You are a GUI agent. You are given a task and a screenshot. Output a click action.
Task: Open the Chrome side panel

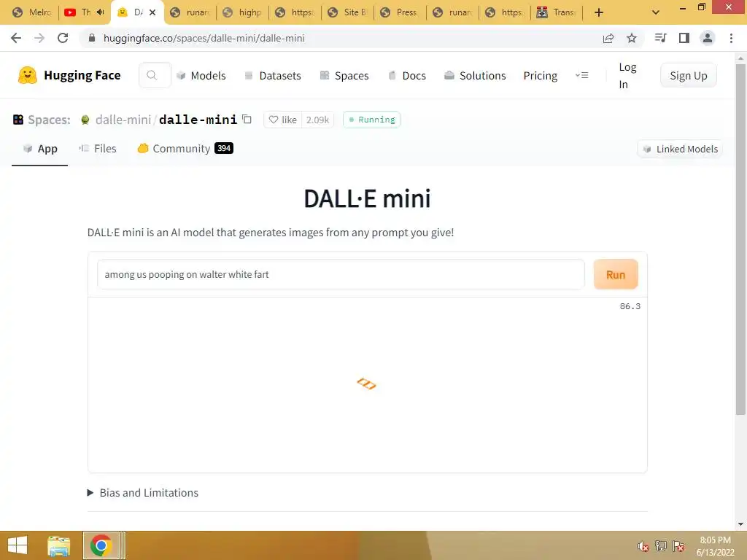tap(684, 38)
